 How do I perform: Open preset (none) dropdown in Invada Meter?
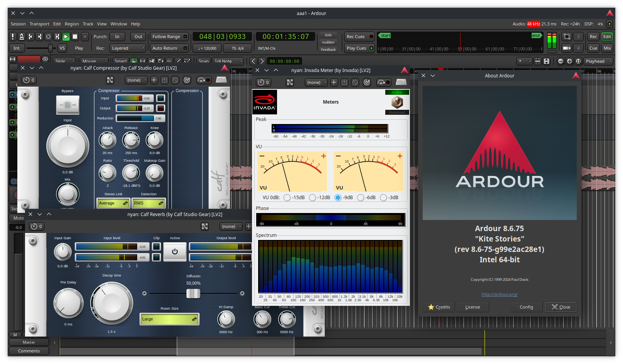tap(316, 82)
